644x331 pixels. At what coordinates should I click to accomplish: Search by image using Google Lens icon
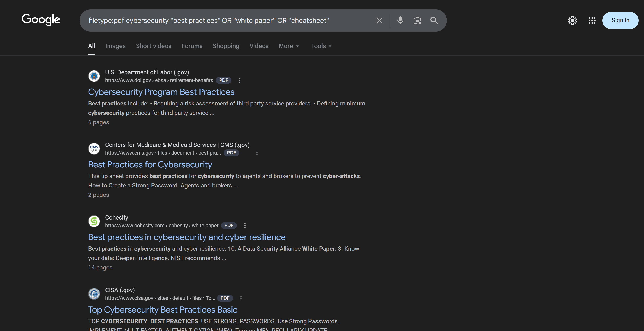[417, 21]
